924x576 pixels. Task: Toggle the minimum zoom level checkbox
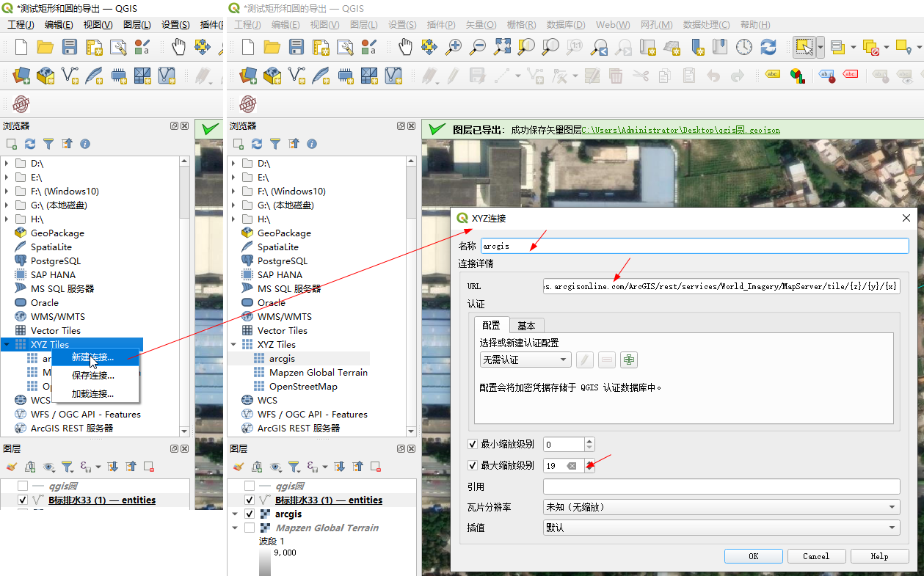[473, 444]
